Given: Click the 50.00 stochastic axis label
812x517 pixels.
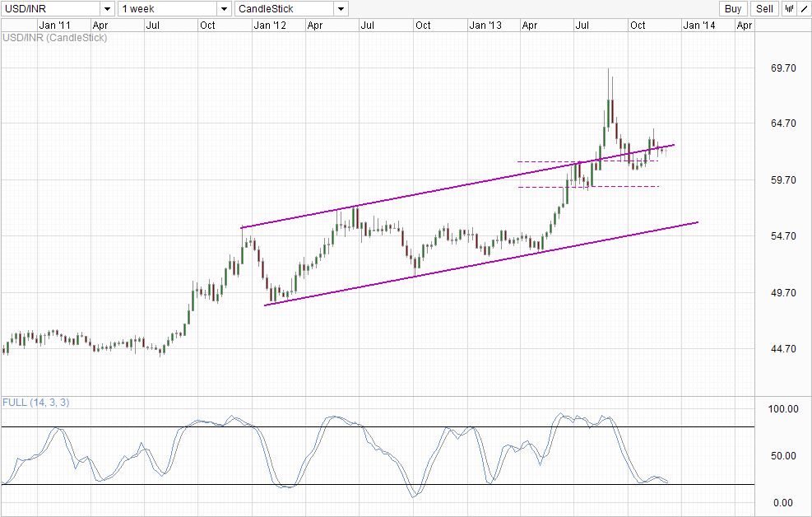Looking at the screenshot, I should tap(783, 456).
